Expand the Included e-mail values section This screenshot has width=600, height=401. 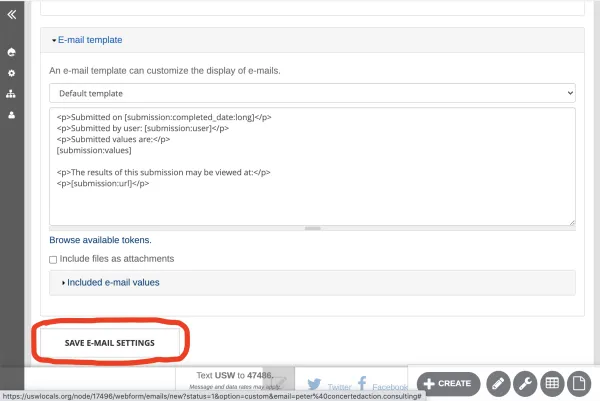[x=111, y=282]
